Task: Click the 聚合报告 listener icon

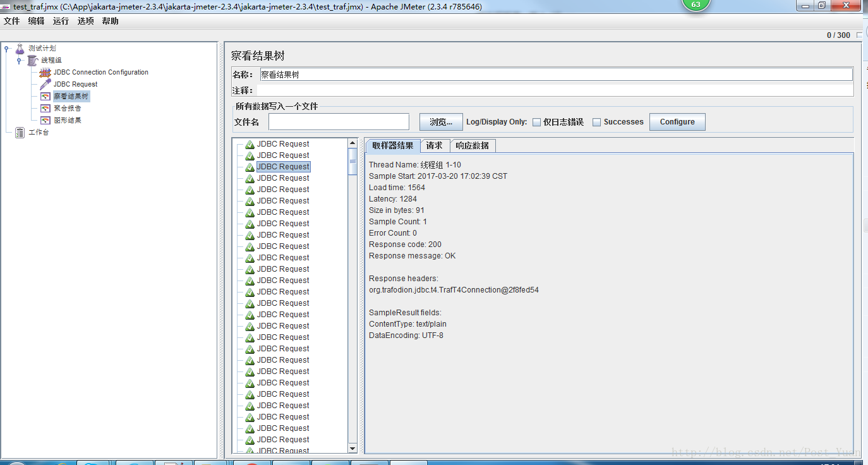Action: coord(45,109)
